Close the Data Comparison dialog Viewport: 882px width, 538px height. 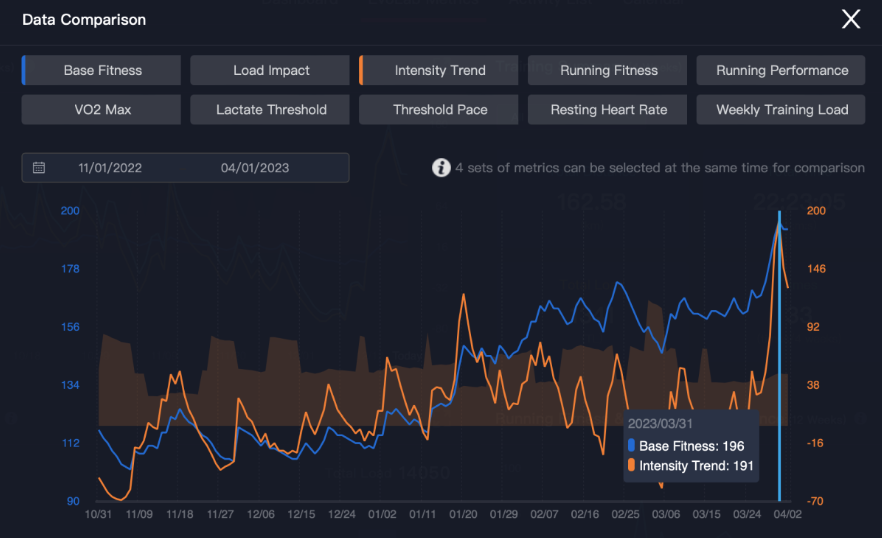(x=851, y=20)
